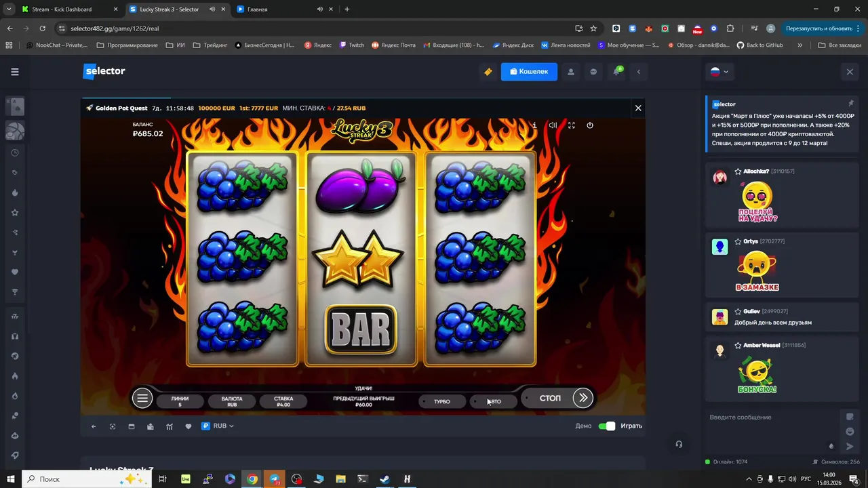Click the chat message input field
This screenshot has width=868, height=488.
pyautogui.click(x=772, y=417)
